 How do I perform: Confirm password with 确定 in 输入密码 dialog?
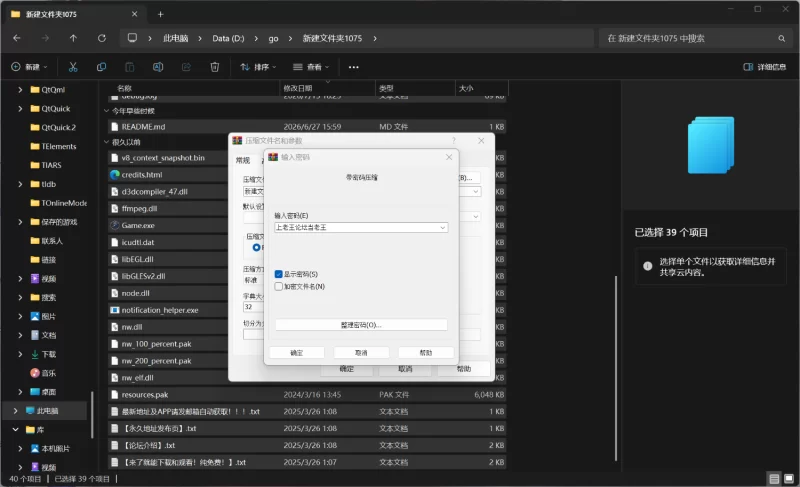coord(296,352)
